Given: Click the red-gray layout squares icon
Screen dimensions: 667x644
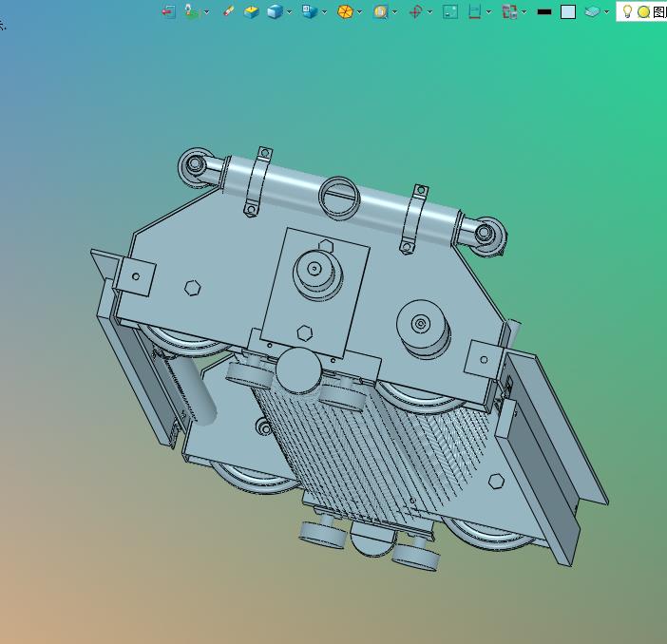Looking at the screenshot, I should click(x=509, y=12).
